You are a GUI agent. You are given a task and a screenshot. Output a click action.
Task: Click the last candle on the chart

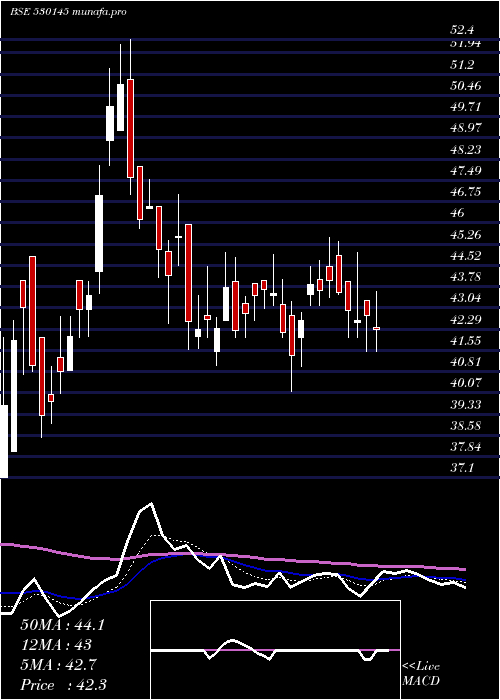pyautogui.click(x=376, y=328)
